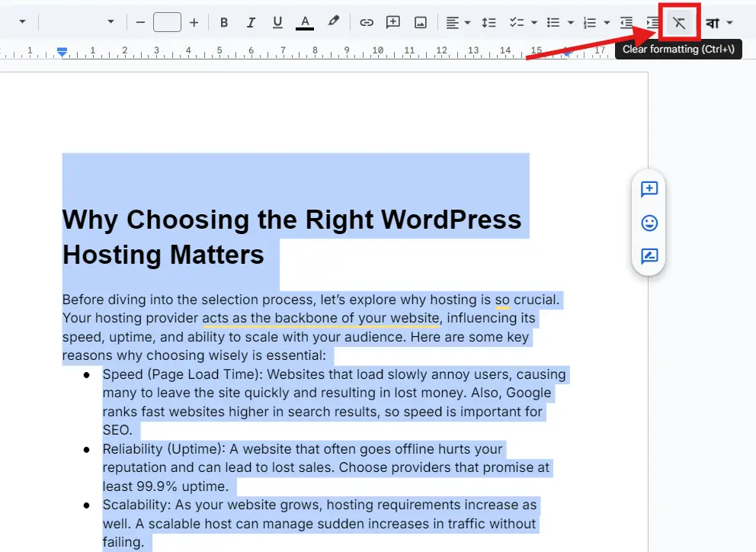Image resolution: width=756 pixels, height=552 pixels.
Task: Insert a link
Action: (x=367, y=22)
